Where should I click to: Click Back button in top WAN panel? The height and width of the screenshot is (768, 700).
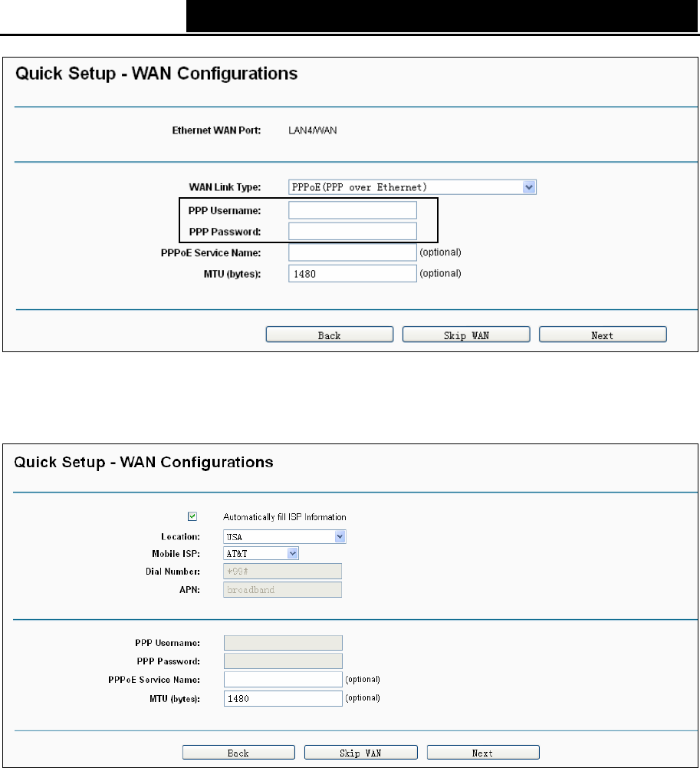330,335
